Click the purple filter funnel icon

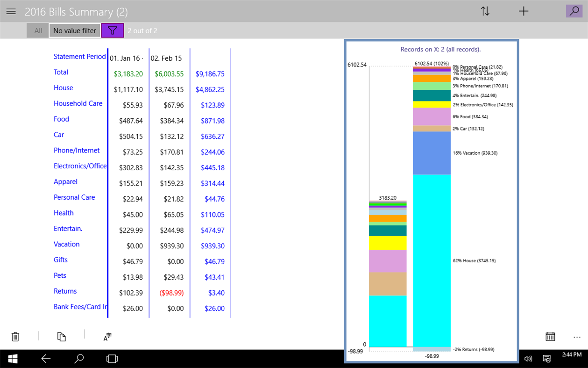(x=113, y=30)
